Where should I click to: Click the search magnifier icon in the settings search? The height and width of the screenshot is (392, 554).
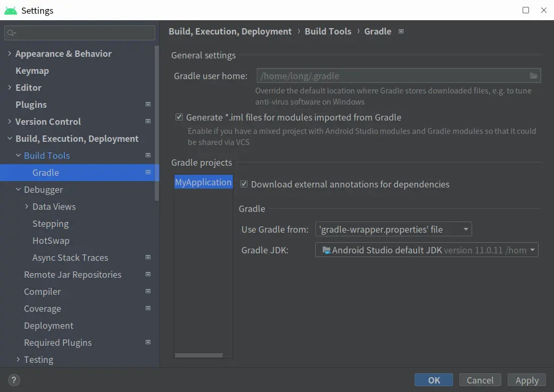[11, 33]
